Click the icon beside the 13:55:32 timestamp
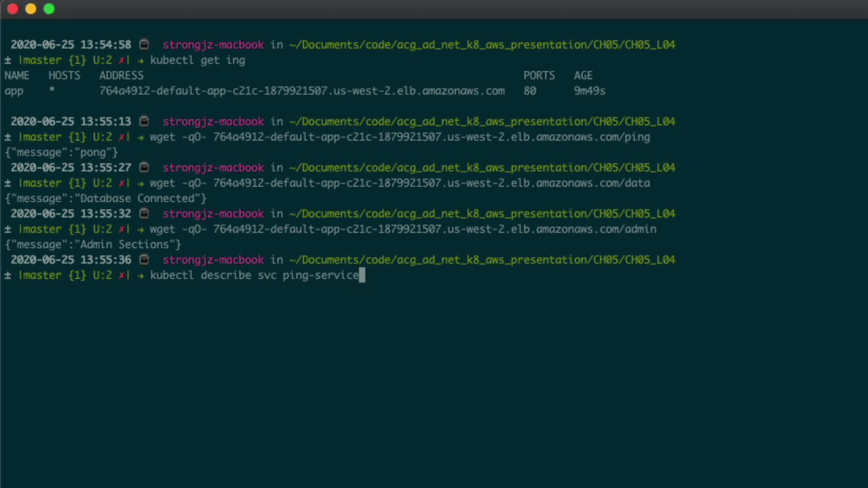This screenshot has height=488, width=868. pos(144,213)
